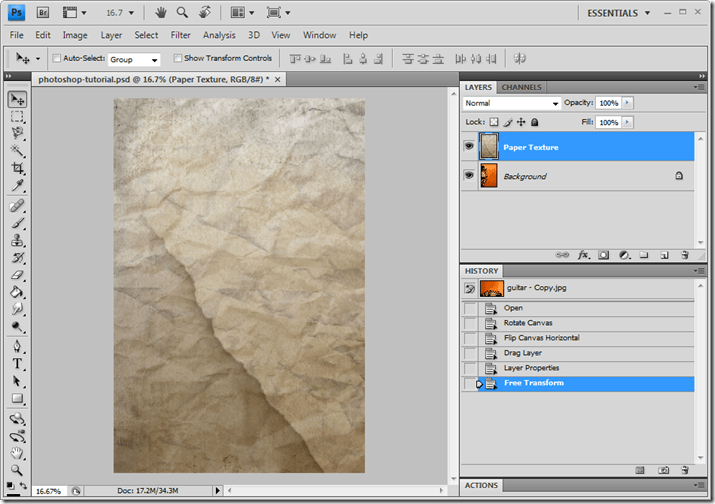The image size is (715, 504).
Task: Select the Dodge tool
Action: click(x=17, y=327)
